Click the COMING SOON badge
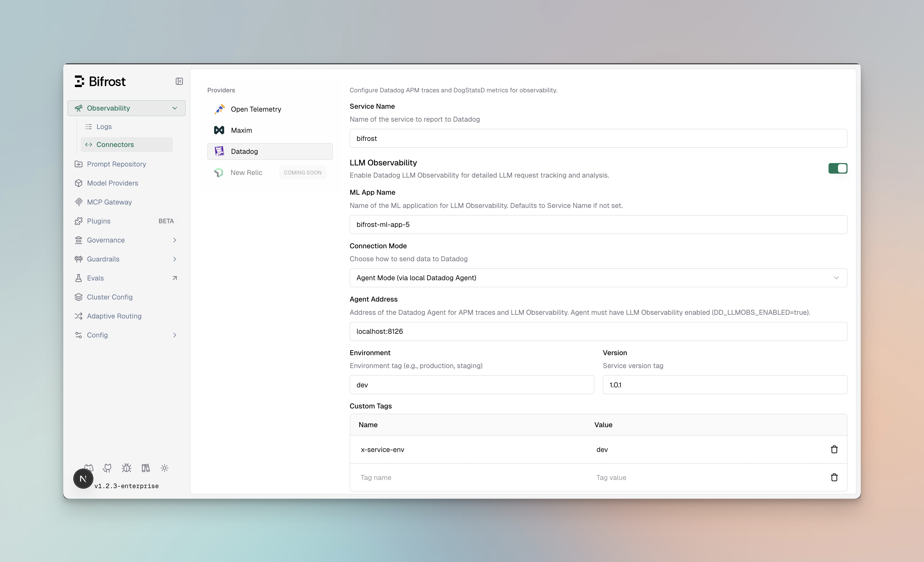Image resolution: width=924 pixels, height=562 pixels. coord(303,173)
